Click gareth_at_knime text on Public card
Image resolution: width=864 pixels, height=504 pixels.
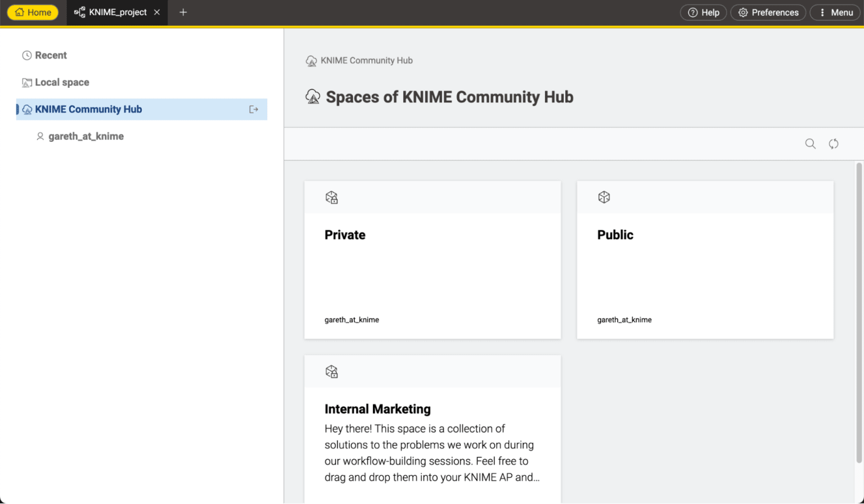tap(624, 319)
